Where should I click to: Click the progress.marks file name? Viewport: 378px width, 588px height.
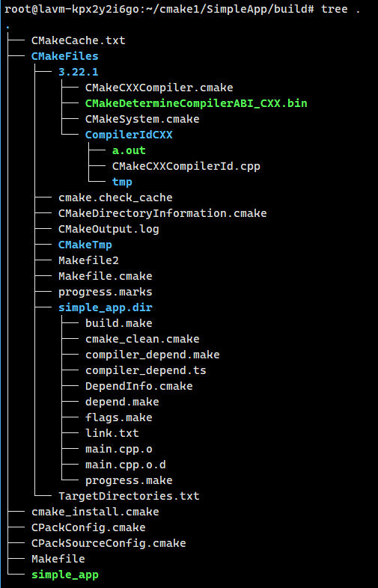pyautogui.click(x=106, y=292)
